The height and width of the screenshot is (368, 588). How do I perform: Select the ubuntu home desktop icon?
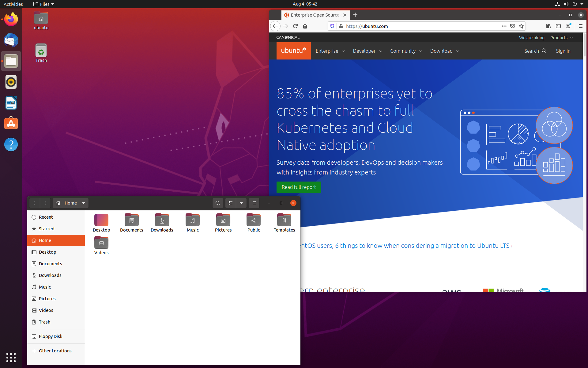click(x=41, y=21)
